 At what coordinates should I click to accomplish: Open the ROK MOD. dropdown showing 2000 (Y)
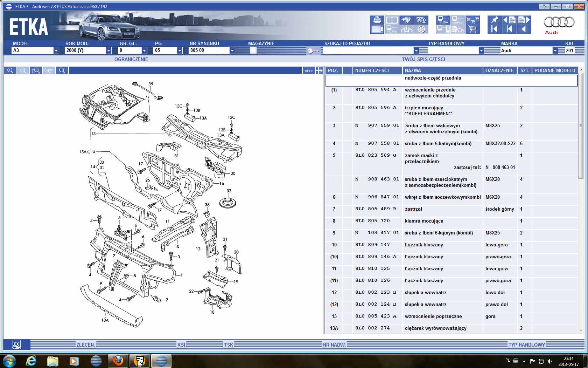(108, 50)
